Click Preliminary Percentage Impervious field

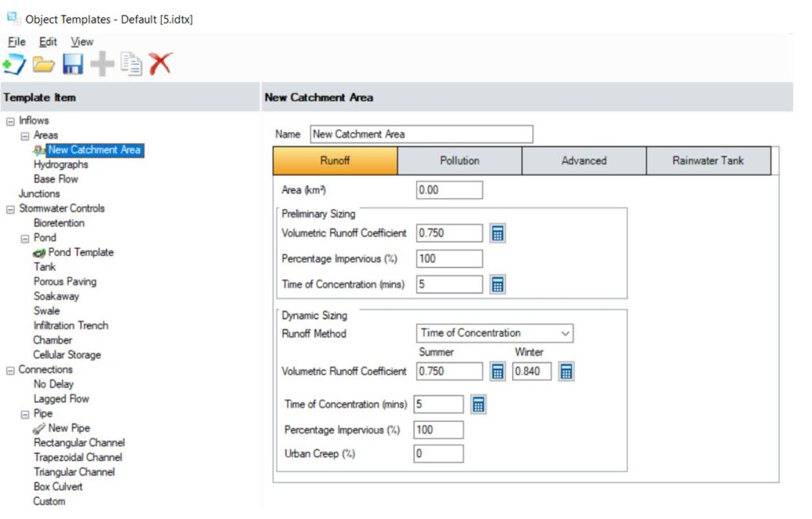click(x=450, y=259)
